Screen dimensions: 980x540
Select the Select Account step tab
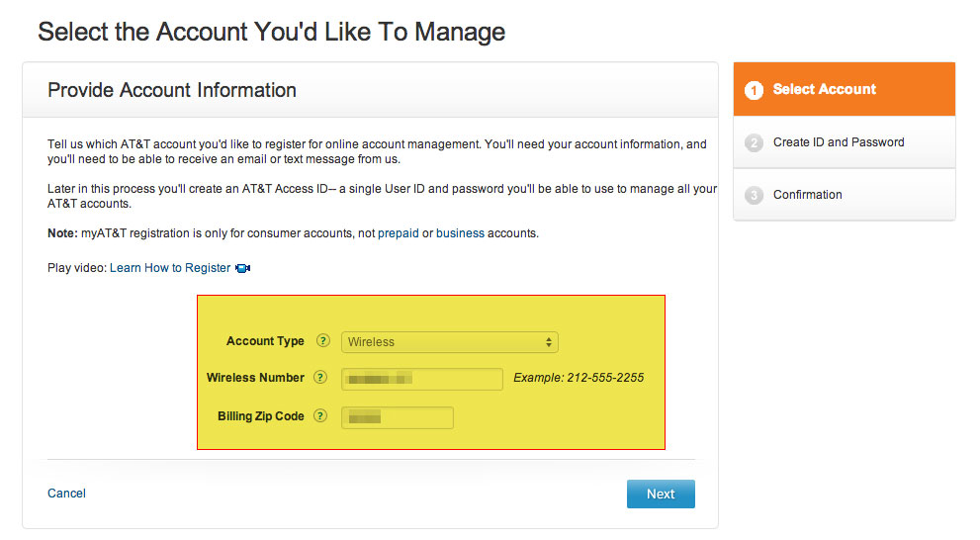824,89
